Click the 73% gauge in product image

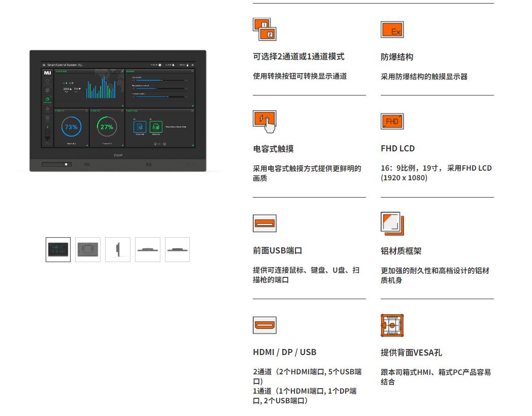click(x=71, y=127)
